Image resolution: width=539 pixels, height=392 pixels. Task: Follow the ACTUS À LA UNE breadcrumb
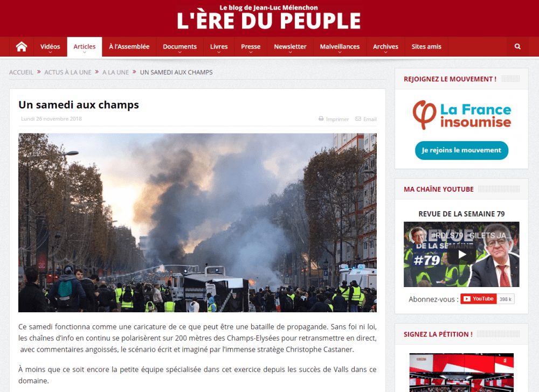(68, 73)
